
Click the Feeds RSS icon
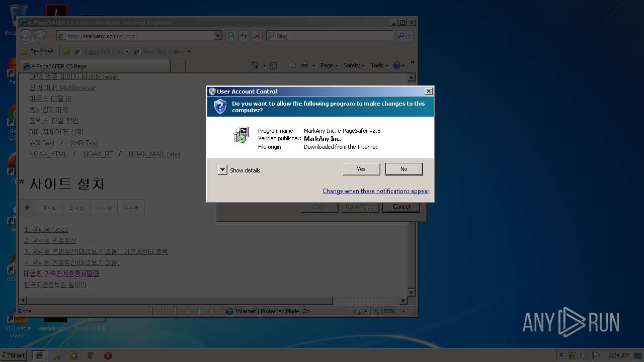point(273,65)
